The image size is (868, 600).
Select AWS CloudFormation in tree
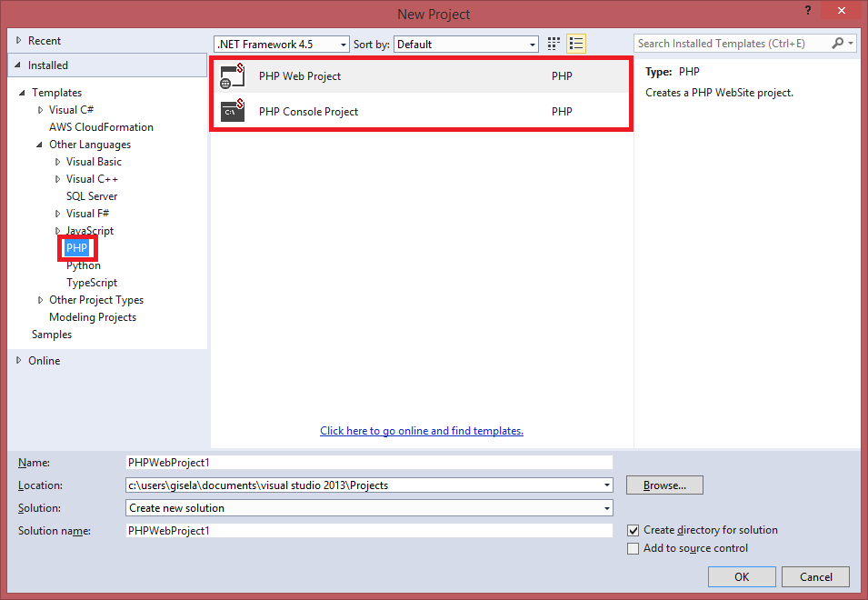pyautogui.click(x=101, y=126)
